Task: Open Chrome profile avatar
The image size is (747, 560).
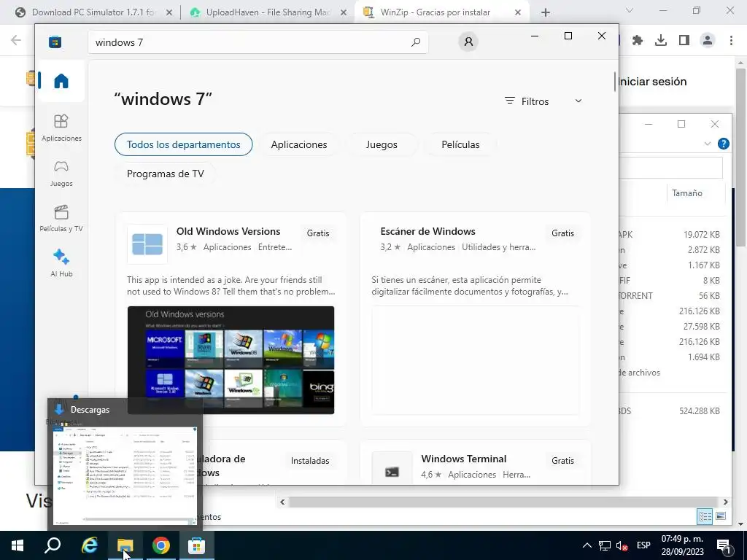Action: (x=708, y=41)
